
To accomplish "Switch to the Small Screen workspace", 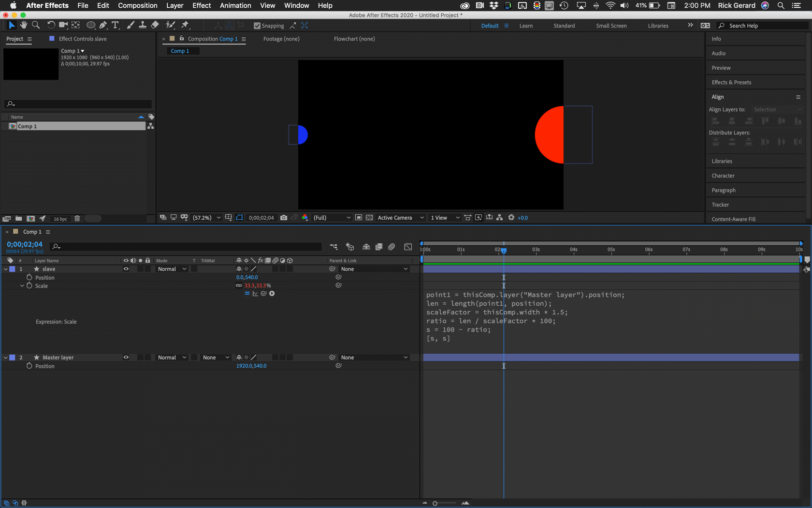I will 611,25.
